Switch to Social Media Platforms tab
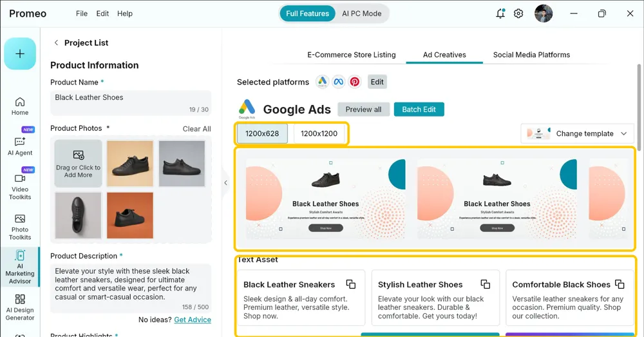Screen dimensions: 644x337 (x=531, y=55)
